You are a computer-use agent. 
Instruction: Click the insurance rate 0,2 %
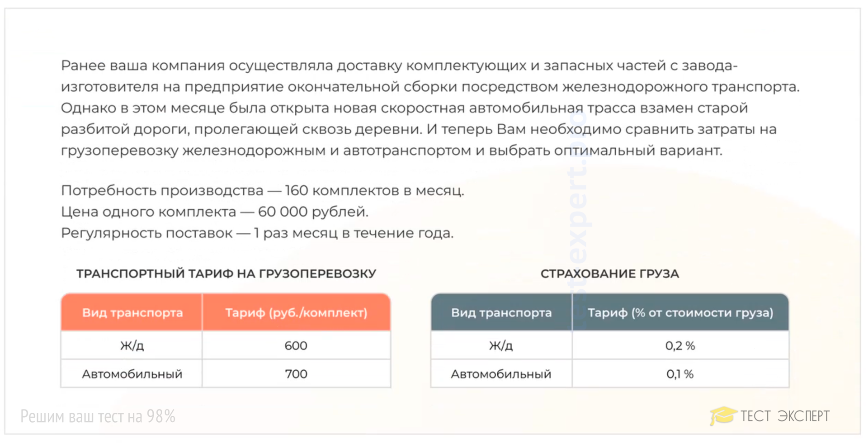pos(680,346)
